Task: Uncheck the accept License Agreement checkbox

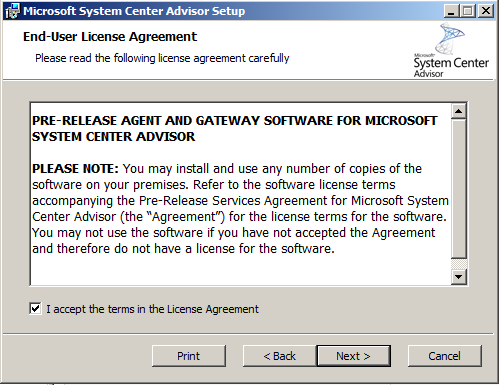Action: tap(35, 308)
